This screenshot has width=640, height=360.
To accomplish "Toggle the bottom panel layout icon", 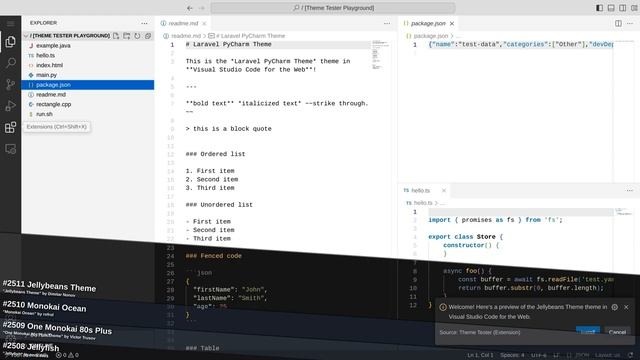I will tap(611, 8).
